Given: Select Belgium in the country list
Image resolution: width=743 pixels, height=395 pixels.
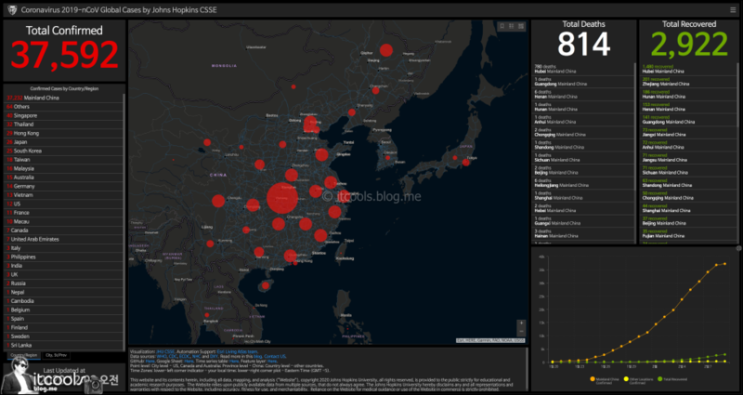Looking at the screenshot, I should pyautogui.click(x=64, y=310).
